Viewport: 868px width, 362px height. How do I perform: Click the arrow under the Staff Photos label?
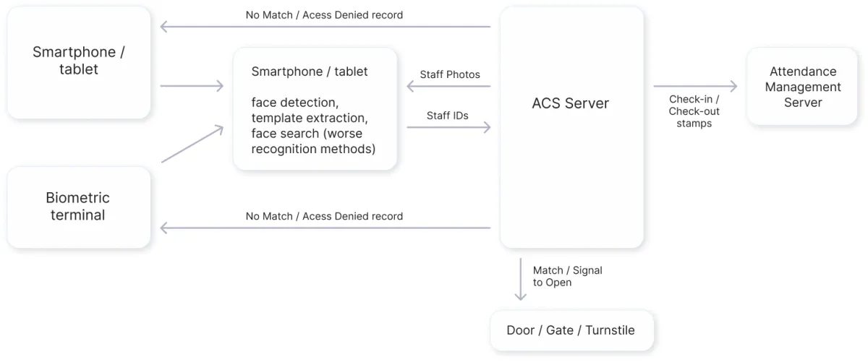pos(448,87)
